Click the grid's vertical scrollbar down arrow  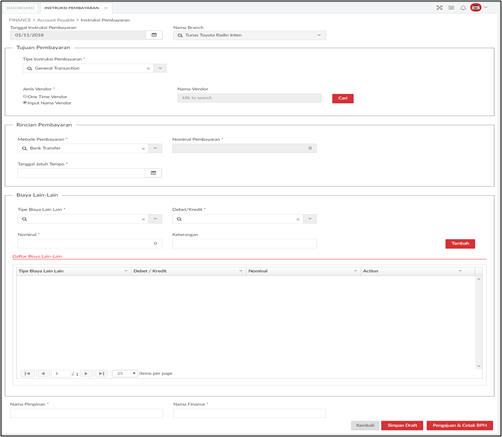pyautogui.click(x=479, y=366)
